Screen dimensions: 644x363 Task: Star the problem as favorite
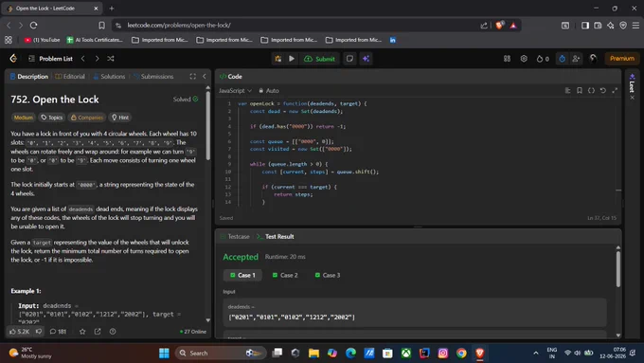(x=82, y=332)
